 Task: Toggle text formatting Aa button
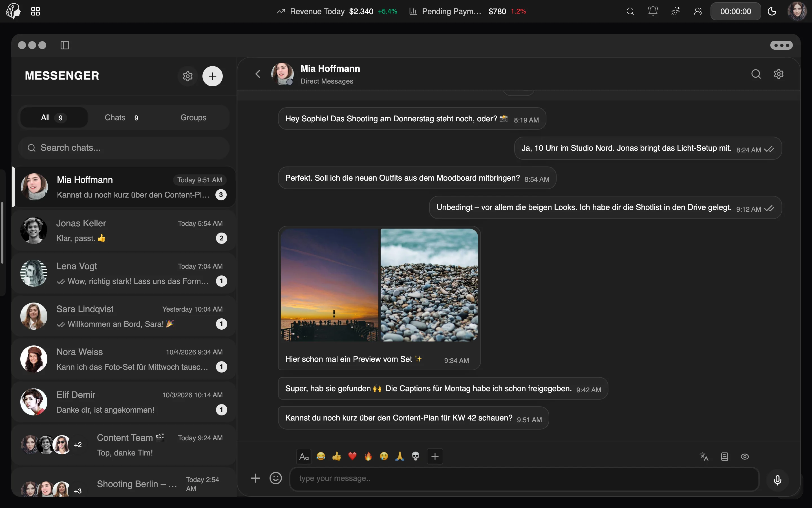[x=304, y=457]
